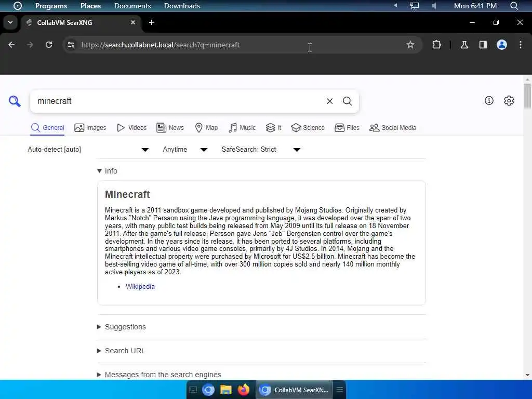Open the file manager folder icon
The width and height of the screenshot is (532, 399).
point(225,390)
